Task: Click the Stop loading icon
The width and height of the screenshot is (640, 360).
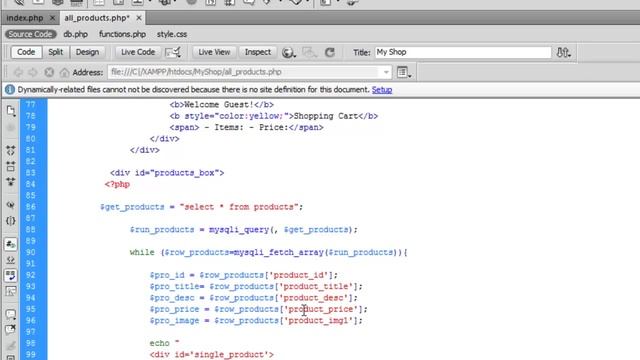Action: pos(49,72)
